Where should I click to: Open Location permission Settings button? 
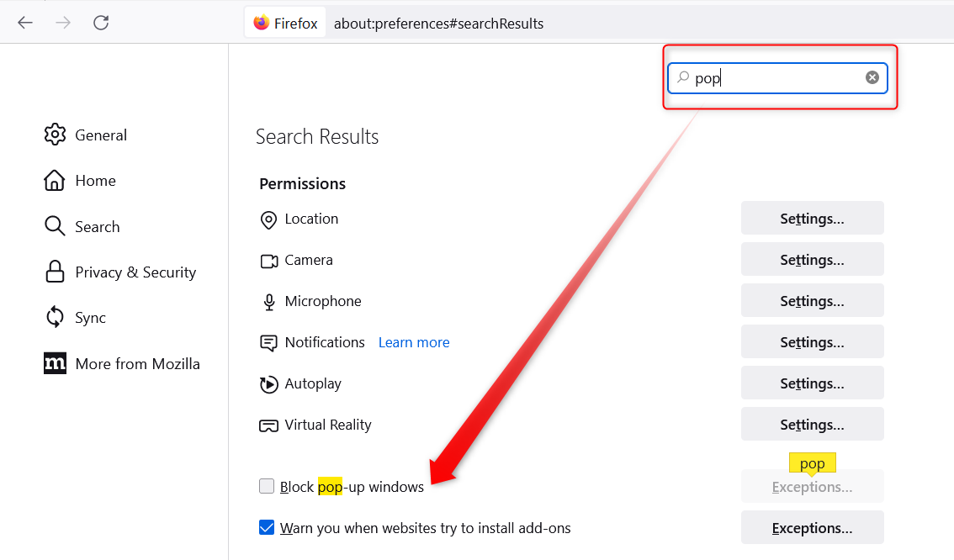click(812, 219)
